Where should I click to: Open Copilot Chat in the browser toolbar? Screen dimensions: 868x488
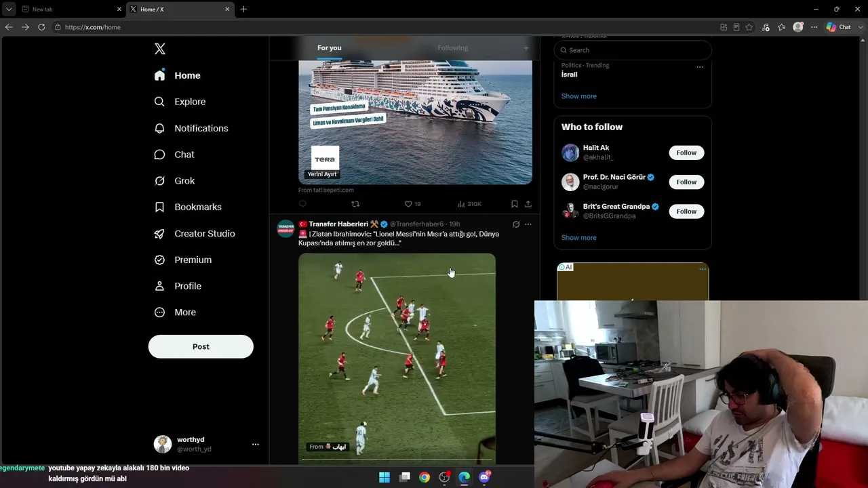tap(838, 27)
